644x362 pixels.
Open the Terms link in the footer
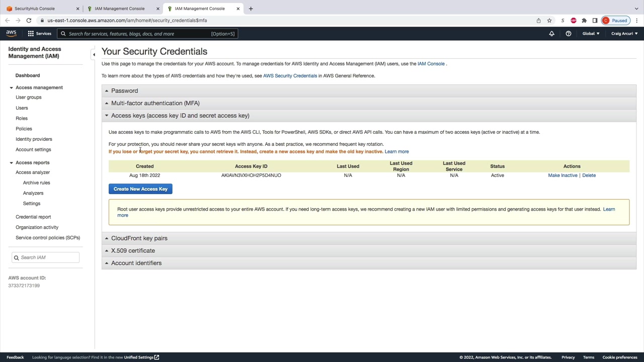[589, 357]
